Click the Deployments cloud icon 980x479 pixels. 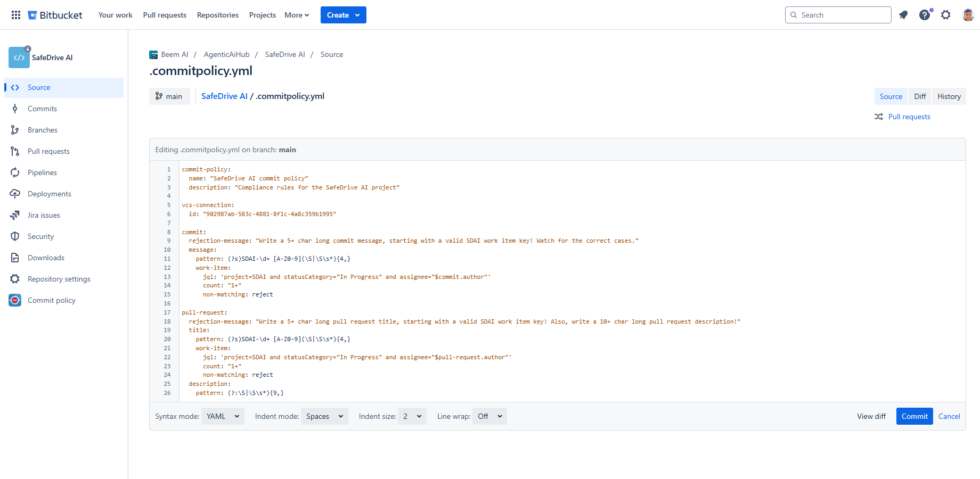coord(15,194)
